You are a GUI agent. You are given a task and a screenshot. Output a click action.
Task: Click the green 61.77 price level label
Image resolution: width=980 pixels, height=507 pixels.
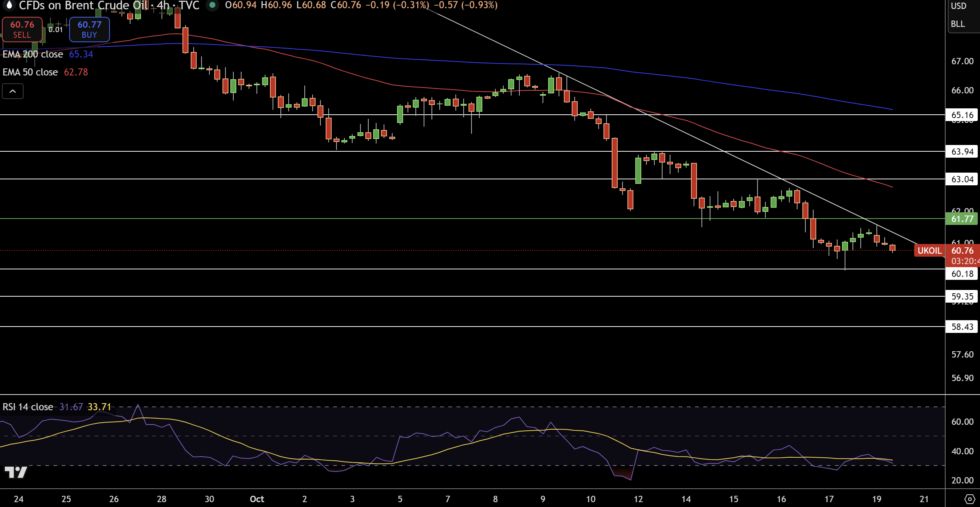962,219
